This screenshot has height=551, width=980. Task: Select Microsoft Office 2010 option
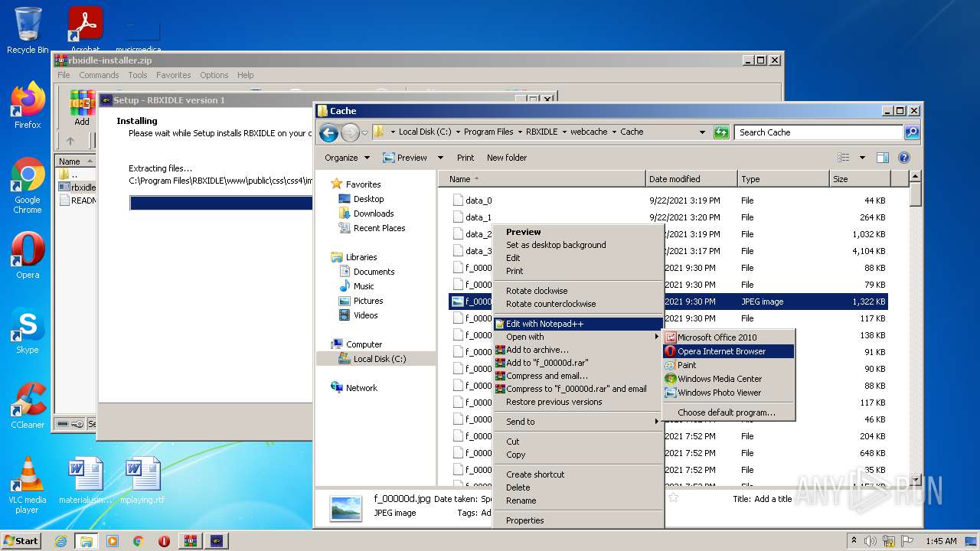729,337
